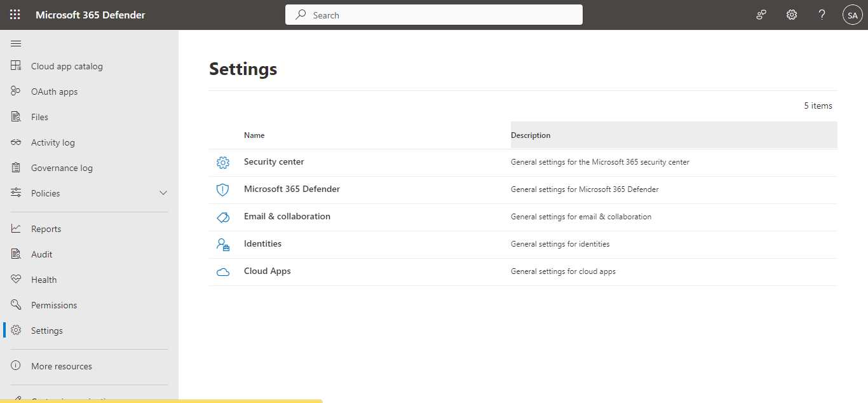868x403 pixels.
Task: Check service Health status
Action: [43, 279]
